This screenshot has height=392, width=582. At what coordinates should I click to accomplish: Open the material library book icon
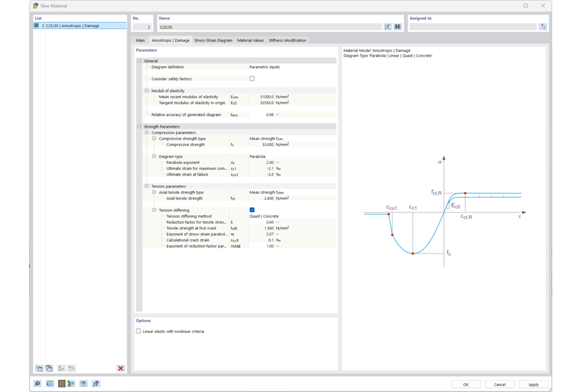point(397,27)
